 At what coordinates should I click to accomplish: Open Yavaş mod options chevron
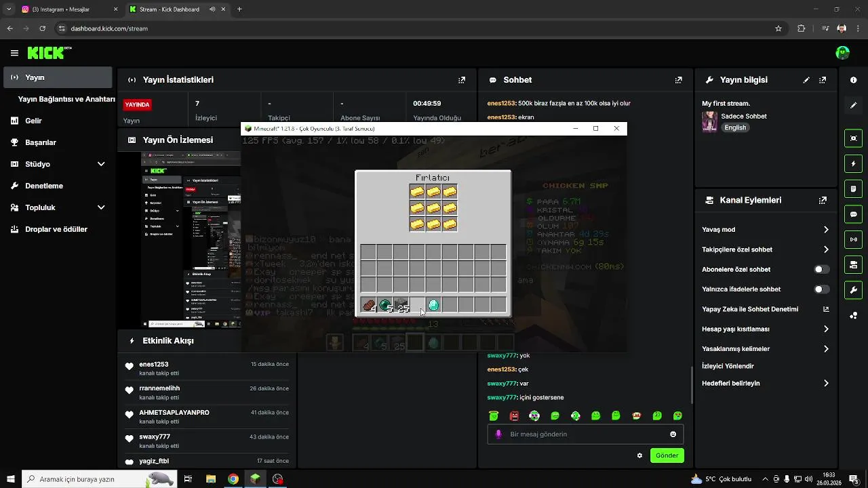point(826,230)
